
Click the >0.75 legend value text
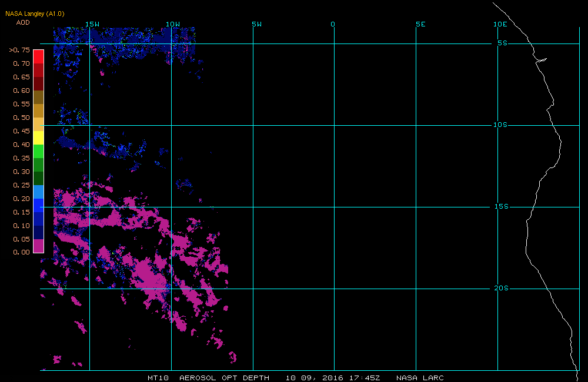pyautogui.click(x=19, y=50)
